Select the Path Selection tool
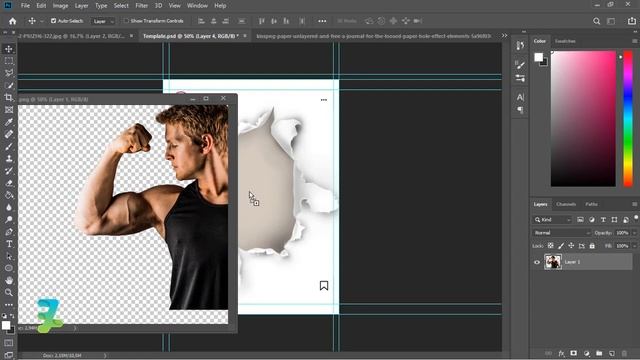Viewport: 640px width, 360px height. click(x=9, y=256)
